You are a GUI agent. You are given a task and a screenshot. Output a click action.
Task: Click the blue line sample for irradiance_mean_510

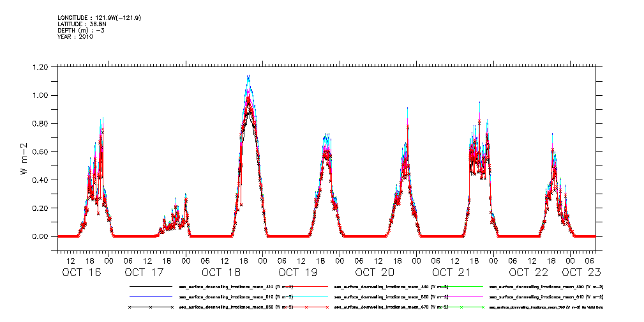[151, 296]
